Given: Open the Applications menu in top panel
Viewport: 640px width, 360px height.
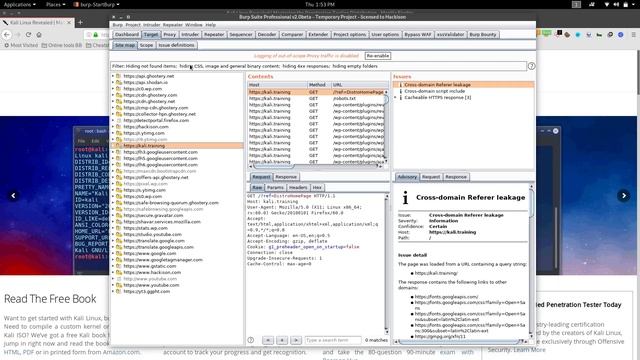Looking at the screenshot, I should pyautogui.click(x=19, y=4).
